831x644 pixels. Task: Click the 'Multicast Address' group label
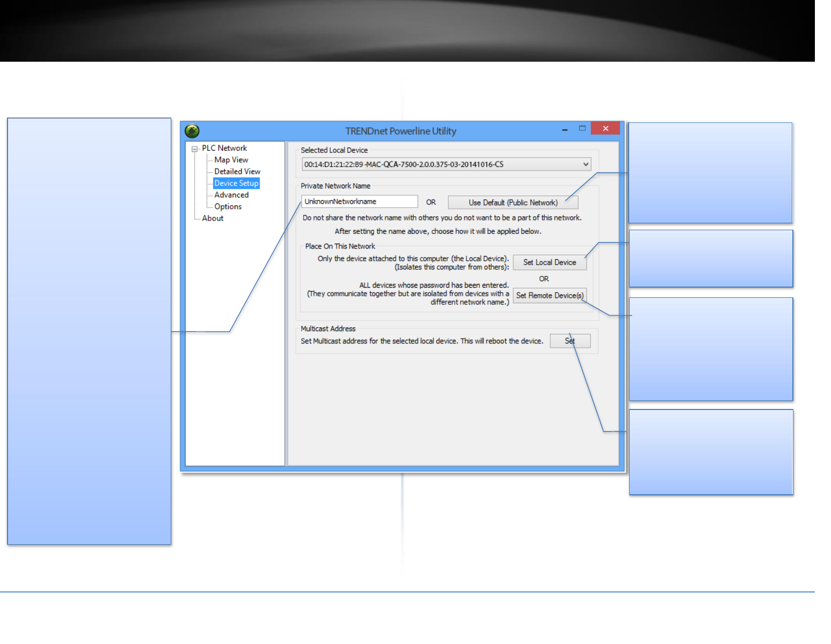click(x=328, y=329)
